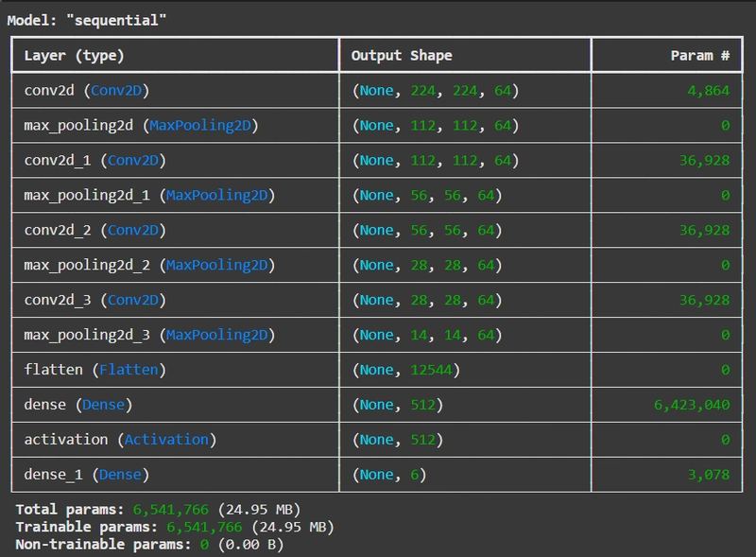Click the Total params summary line
The image size is (756, 557).
(x=158, y=509)
